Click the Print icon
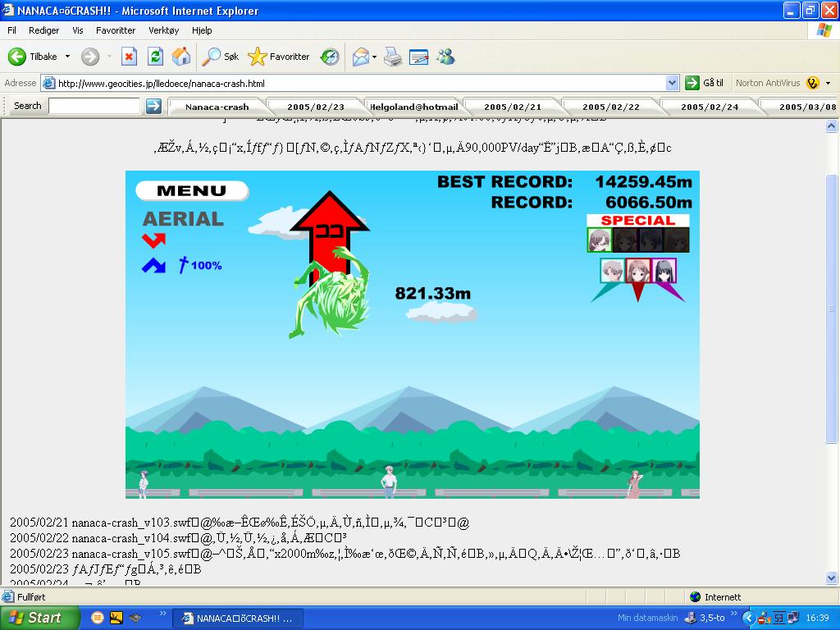 pyautogui.click(x=393, y=57)
